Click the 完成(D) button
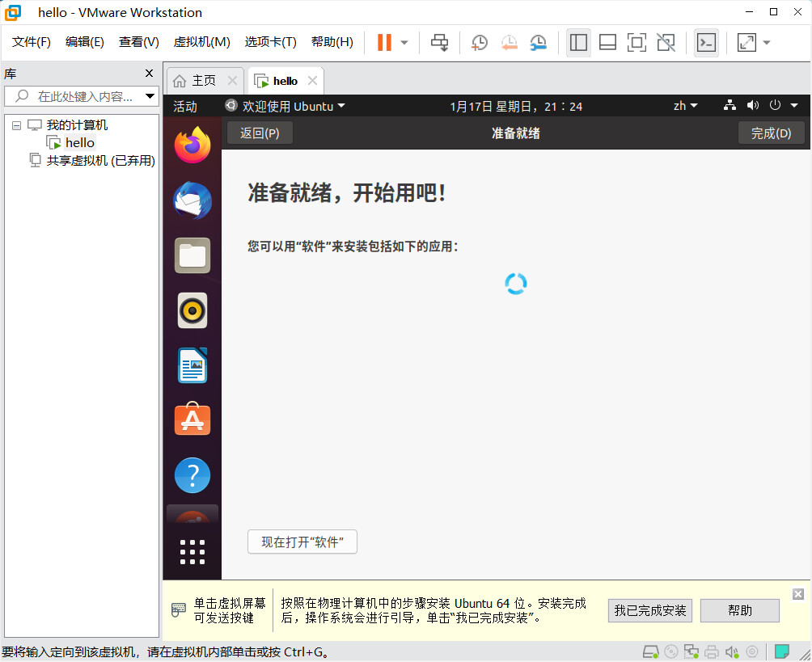Viewport: 812px width, 662px height. pyautogui.click(x=771, y=133)
